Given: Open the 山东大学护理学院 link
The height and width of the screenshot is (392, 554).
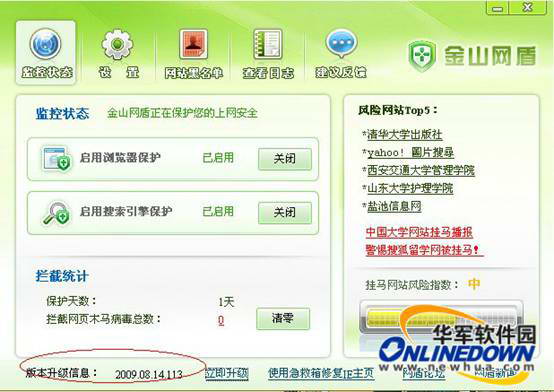Looking at the screenshot, I should [410, 188].
